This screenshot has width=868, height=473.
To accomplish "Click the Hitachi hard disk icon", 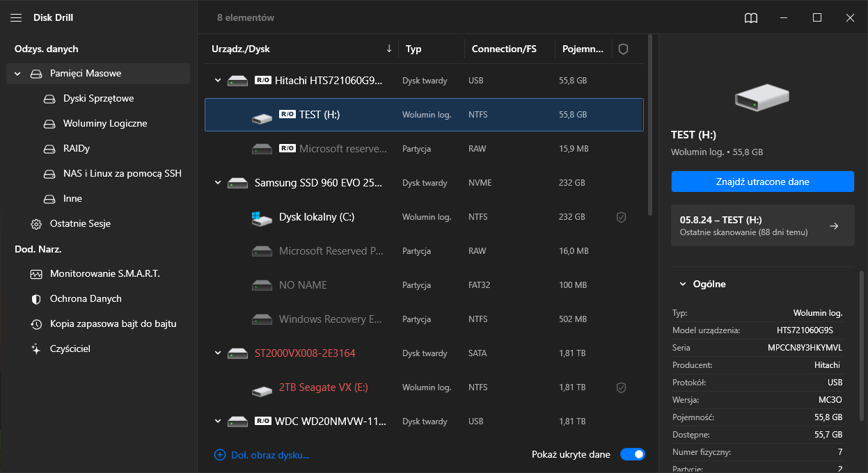I will 238,81.
